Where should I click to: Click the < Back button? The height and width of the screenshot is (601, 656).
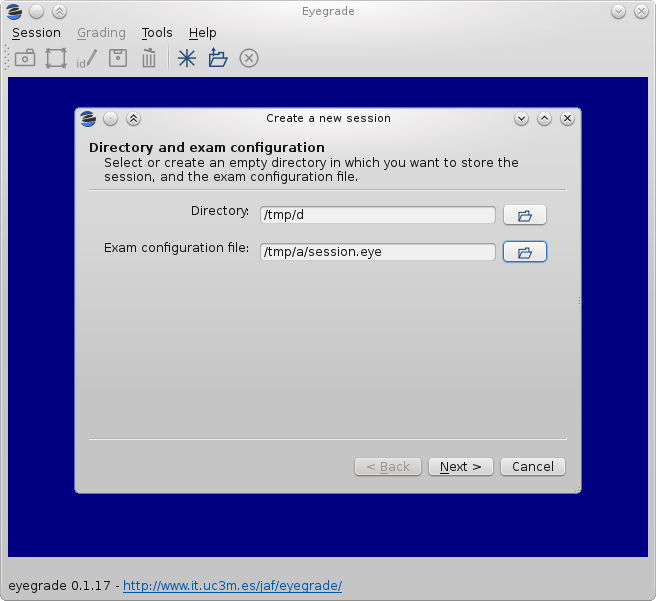point(388,467)
